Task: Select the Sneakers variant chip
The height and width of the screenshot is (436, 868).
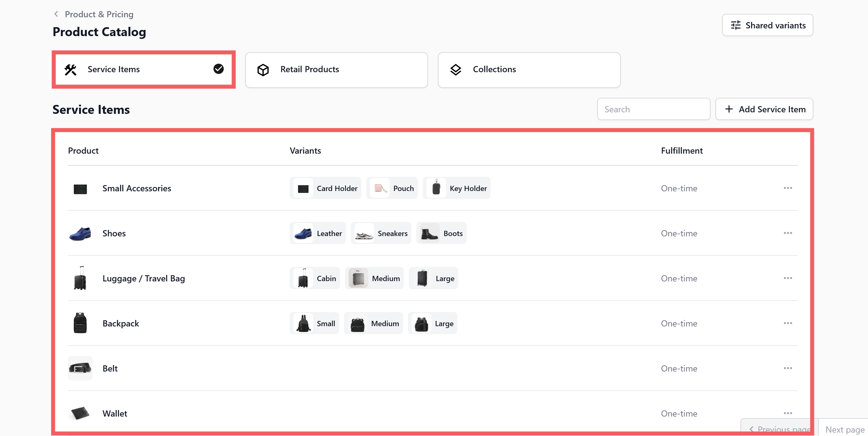Action: (381, 233)
